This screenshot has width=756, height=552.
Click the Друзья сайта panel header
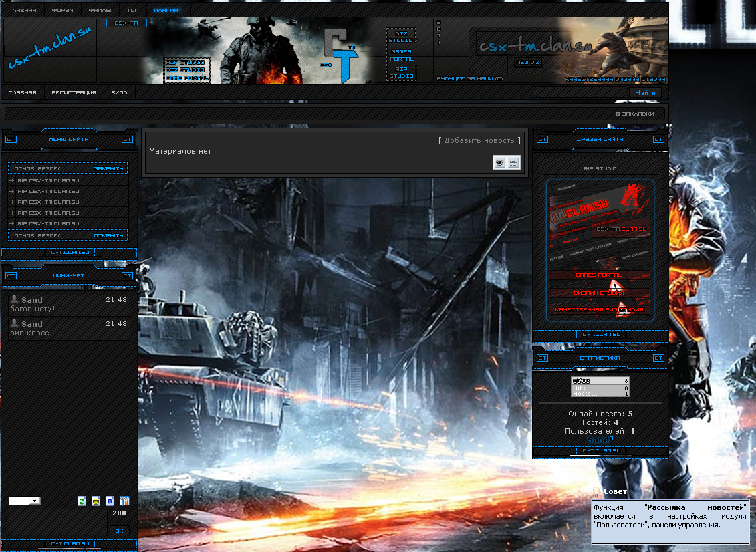point(600,139)
